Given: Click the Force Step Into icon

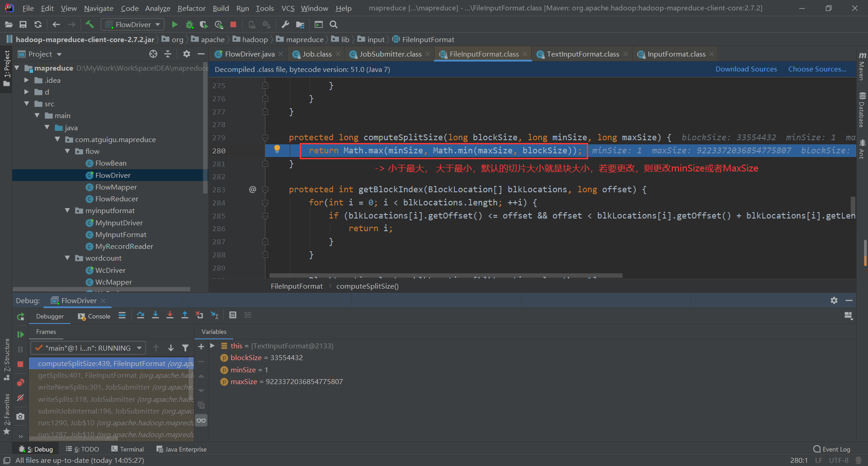Looking at the screenshot, I should coord(170,315).
